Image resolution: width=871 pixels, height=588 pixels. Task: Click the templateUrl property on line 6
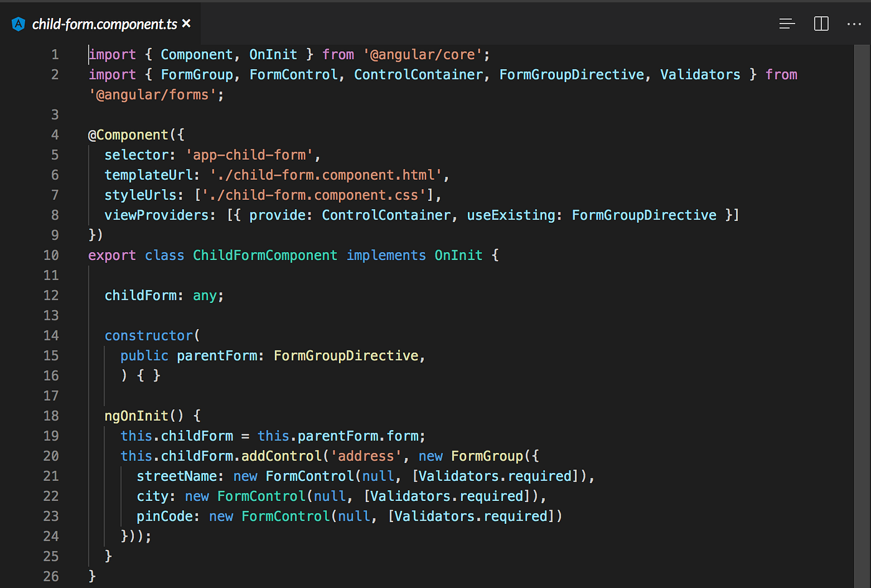click(x=149, y=175)
